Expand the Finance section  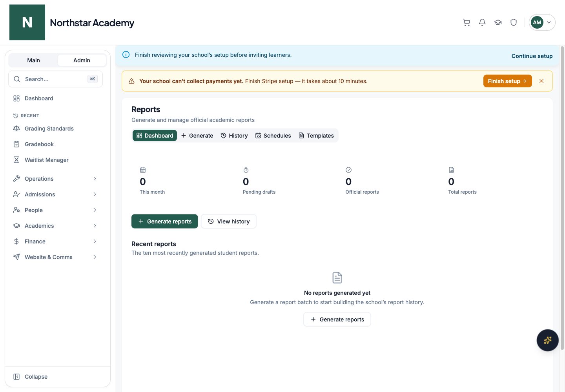pyautogui.click(x=55, y=241)
